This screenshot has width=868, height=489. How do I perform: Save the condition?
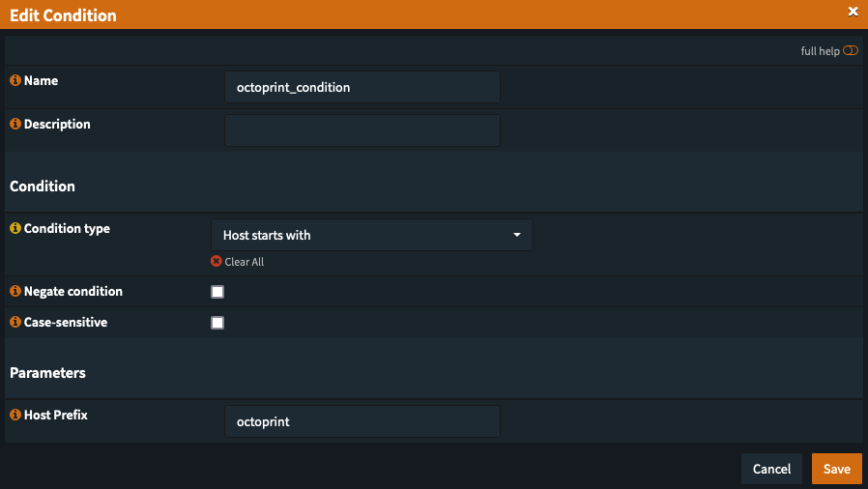coord(836,469)
